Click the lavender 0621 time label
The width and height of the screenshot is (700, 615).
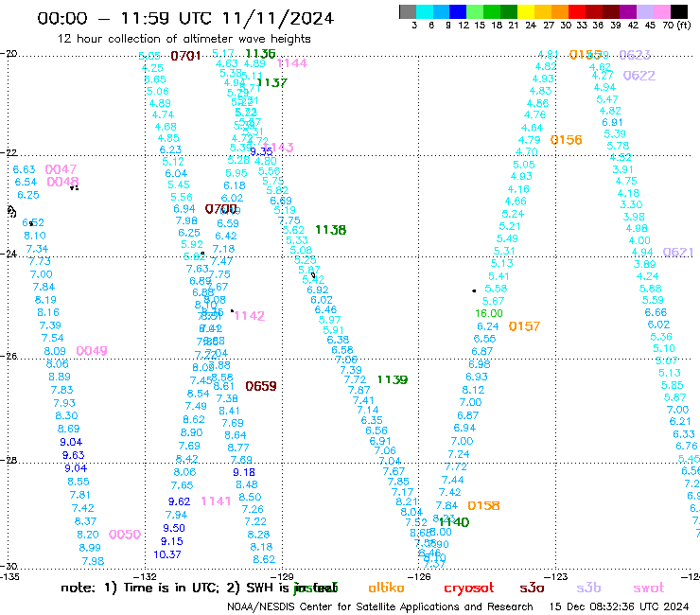[678, 253]
